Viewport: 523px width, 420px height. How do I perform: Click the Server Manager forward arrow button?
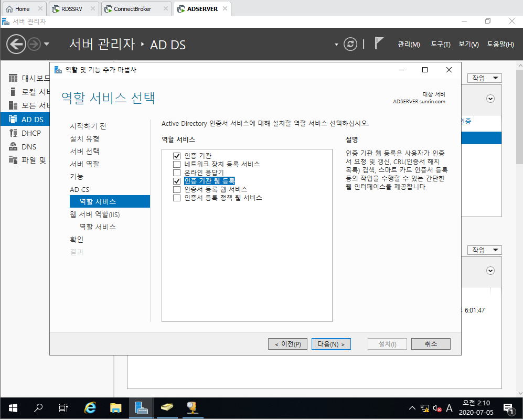click(x=34, y=44)
